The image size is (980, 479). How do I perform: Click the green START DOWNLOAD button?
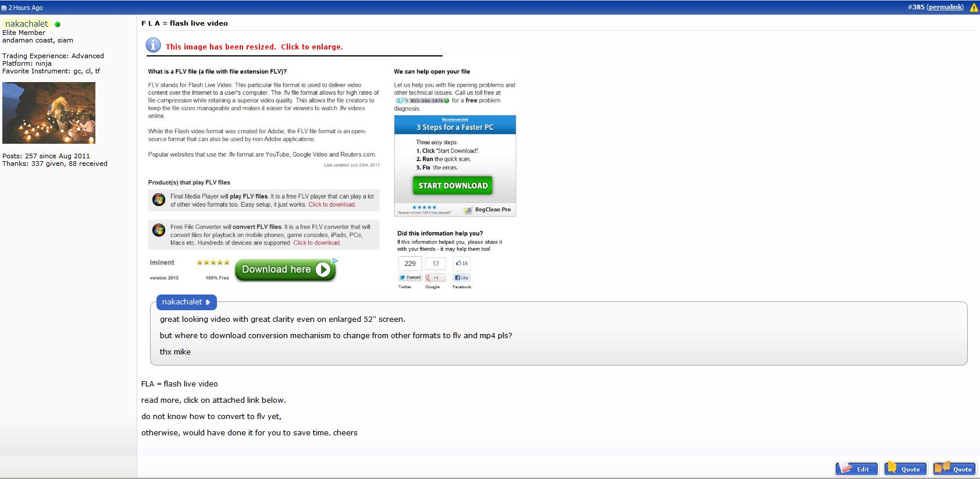453,186
